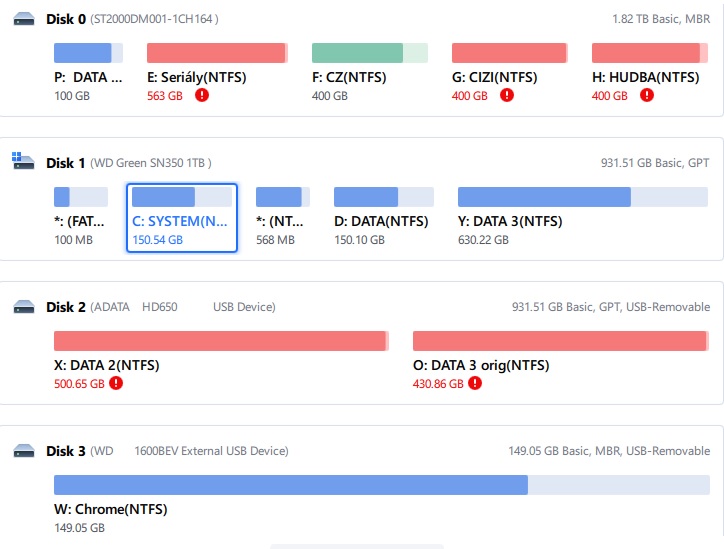This screenshot has height=549, width=724.
Task: Select the D: DATA(NTFS) partition label
Action: [x=381, y=221]
